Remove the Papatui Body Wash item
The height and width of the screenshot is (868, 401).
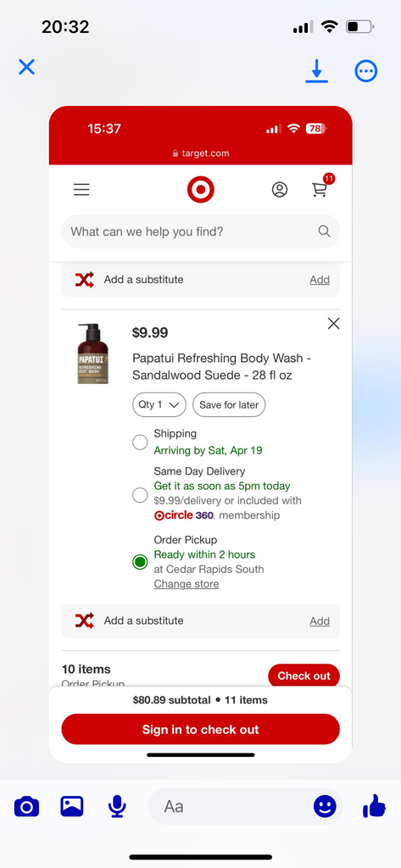tap(333, 324)
